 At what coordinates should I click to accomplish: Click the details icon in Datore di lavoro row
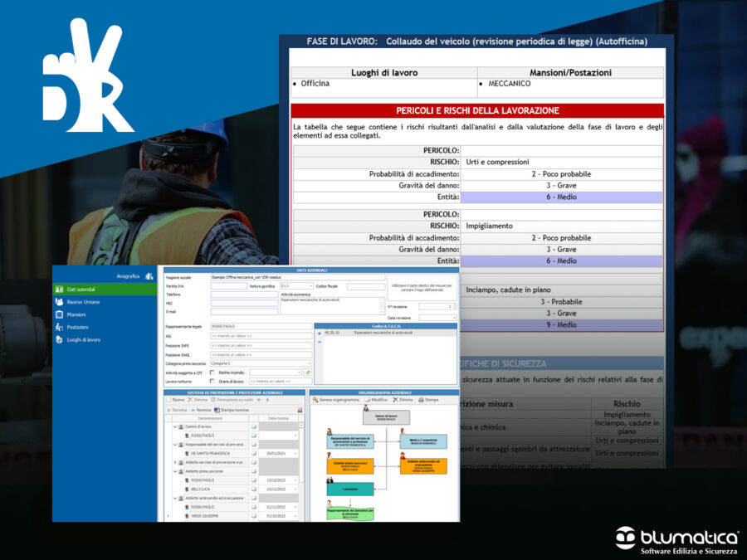pos(253,426)
